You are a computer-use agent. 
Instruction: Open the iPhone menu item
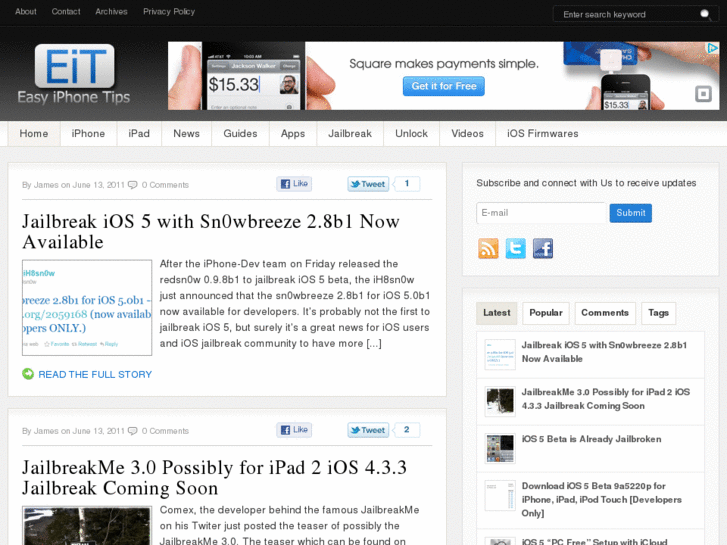(x=88, y=134)
